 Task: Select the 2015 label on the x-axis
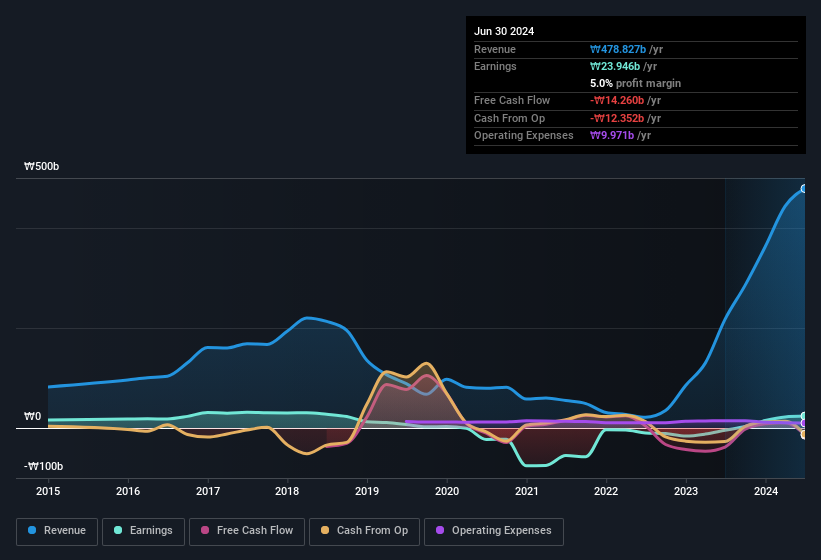48,491
